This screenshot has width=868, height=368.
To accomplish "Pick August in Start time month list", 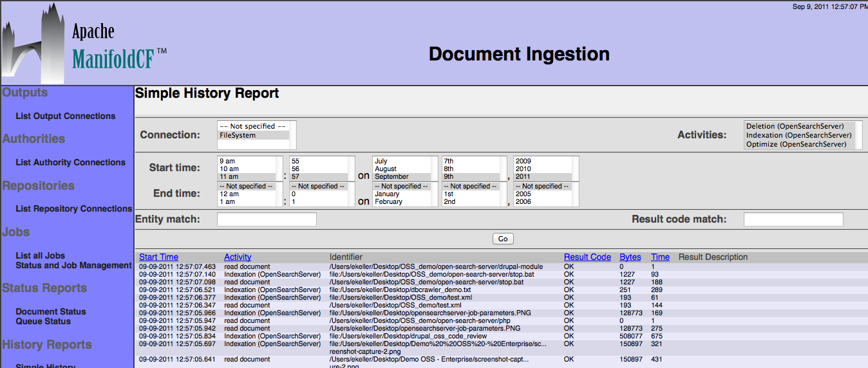I will click(386, 169).
